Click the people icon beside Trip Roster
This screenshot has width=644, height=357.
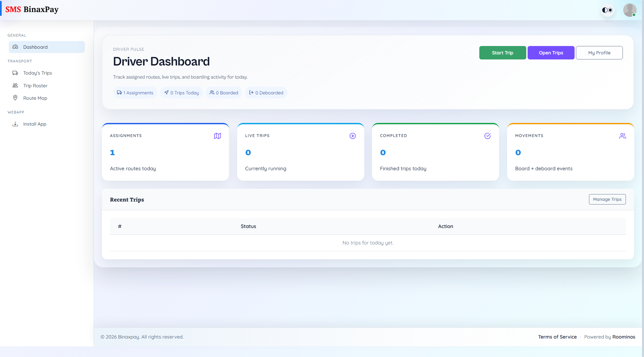click(x=15, y=86)
